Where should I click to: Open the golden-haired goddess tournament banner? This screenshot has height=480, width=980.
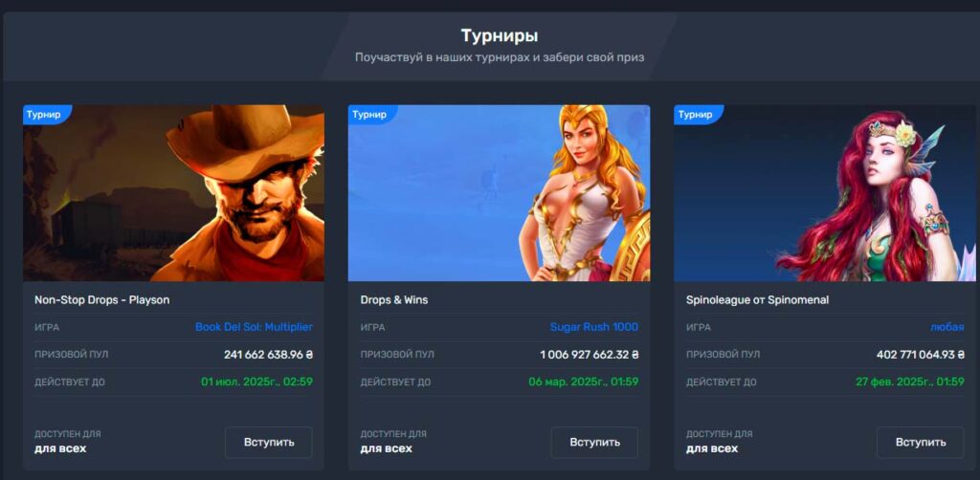499,193
